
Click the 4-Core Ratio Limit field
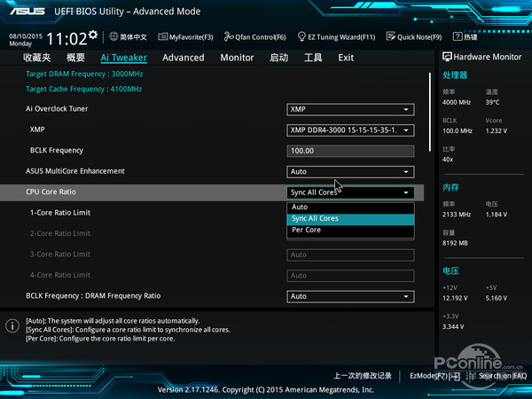350,276
